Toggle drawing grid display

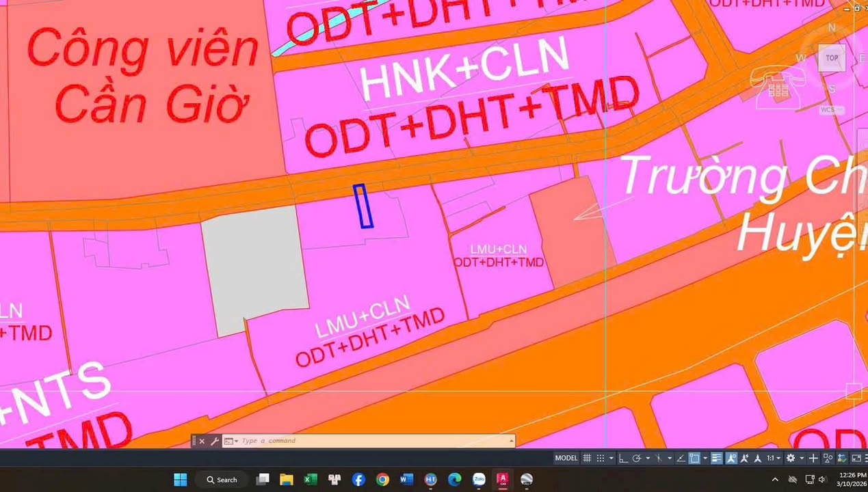coord(587,458)
